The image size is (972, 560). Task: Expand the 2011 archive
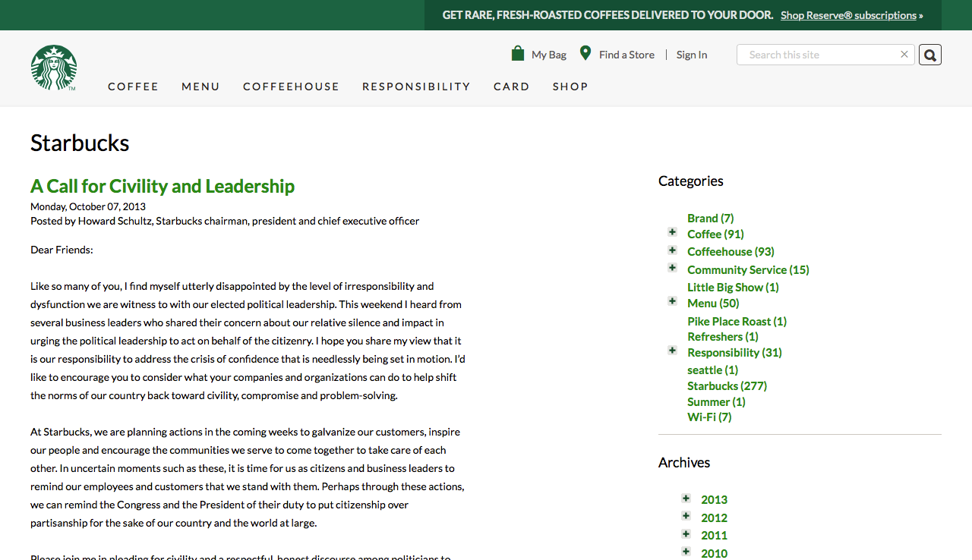pos(686,534)
